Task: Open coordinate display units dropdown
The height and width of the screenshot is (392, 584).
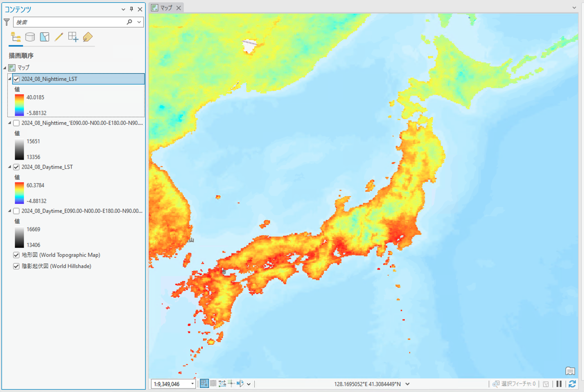Action: [407, 384]
